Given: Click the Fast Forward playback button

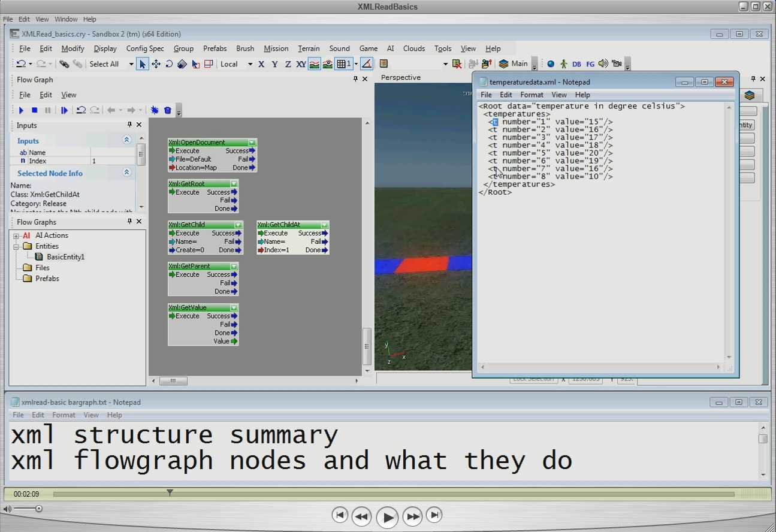Looking at the screenshot, I should 413,516.
